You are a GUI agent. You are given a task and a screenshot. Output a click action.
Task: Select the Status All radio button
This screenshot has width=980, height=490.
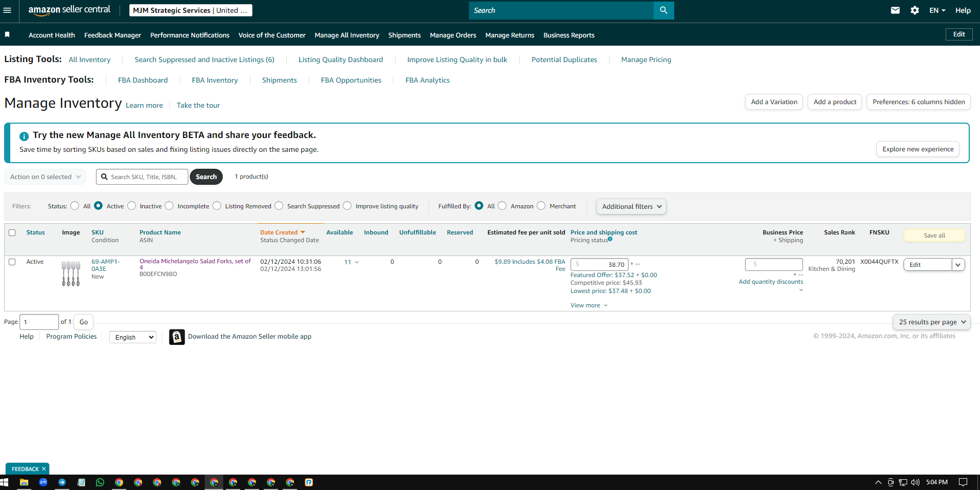tap(75, 206)
